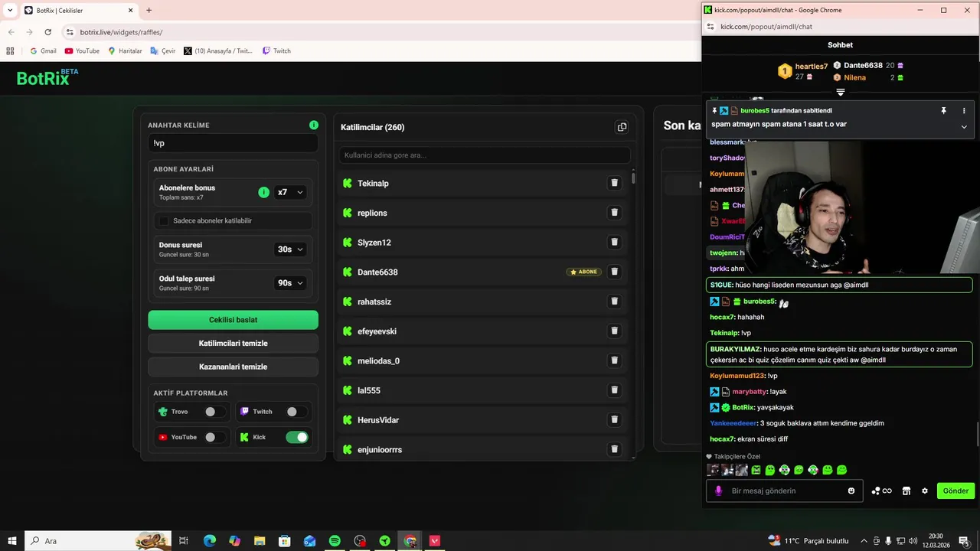980x551 pixels.
Task: Open the emoji picker in chat input
Action: 851,491
